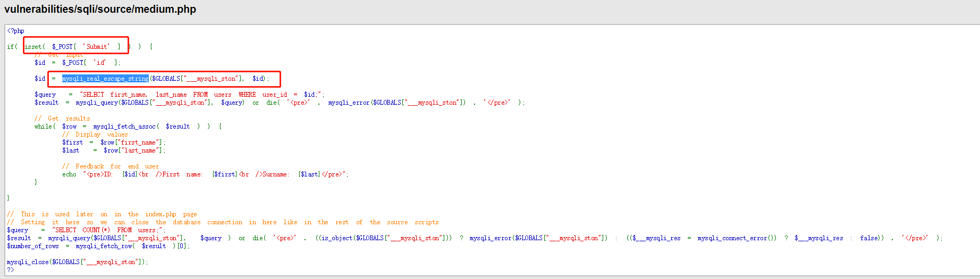Click the isset( $_POST[ 'Submit' ] ) condition

tap(76, 47)
